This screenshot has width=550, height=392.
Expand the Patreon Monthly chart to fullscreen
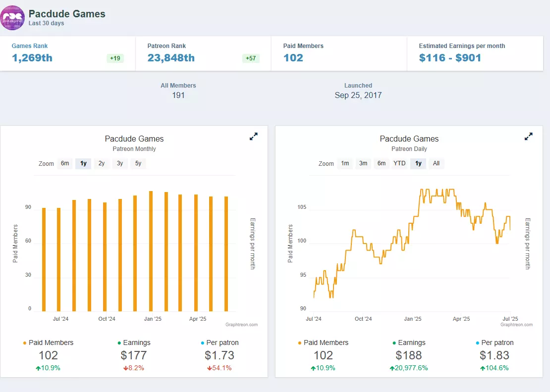click(x=254, y=137)
